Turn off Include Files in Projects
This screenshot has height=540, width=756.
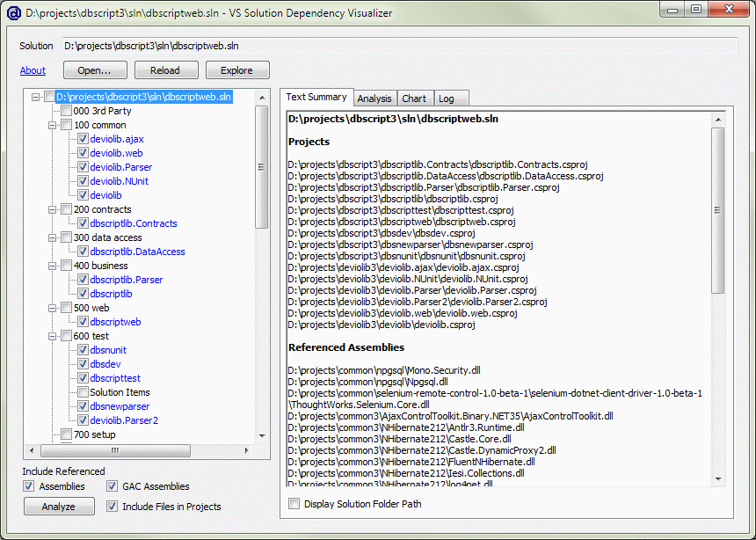(x=113, y=507)
